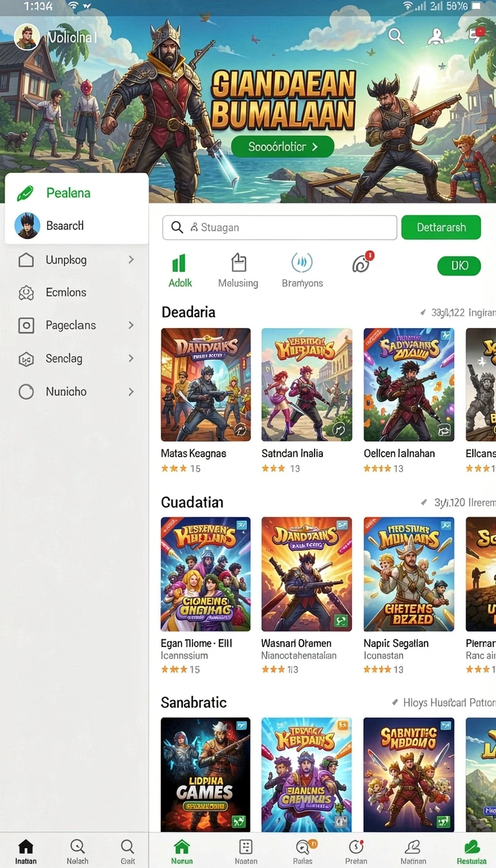The image size is (496, 868).
Task: Open the Guadatian section count link
Action: (457, 502)
